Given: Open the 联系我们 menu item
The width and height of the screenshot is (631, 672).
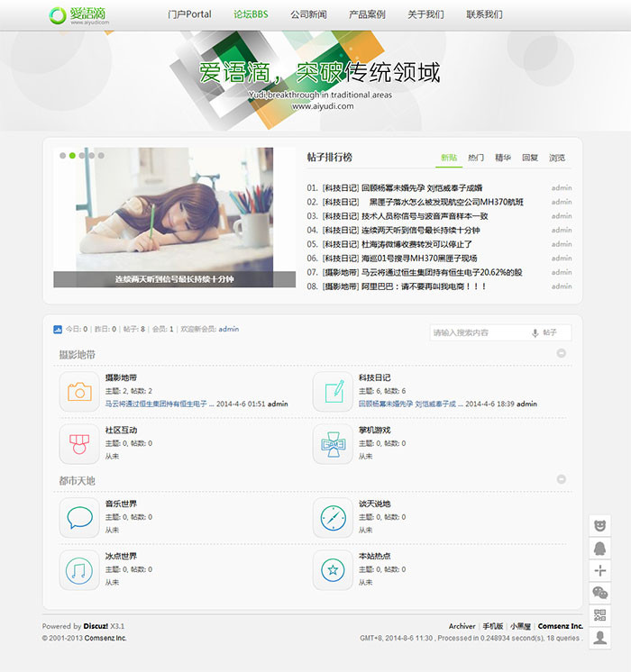Looking at the screenshot, I should (x=484, y=14).
